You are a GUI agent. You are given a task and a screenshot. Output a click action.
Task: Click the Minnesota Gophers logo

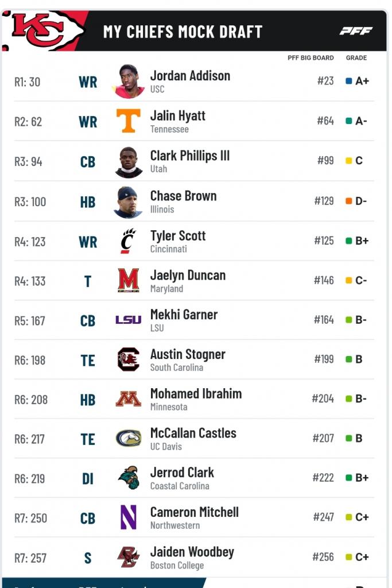[x=128, y=399]
